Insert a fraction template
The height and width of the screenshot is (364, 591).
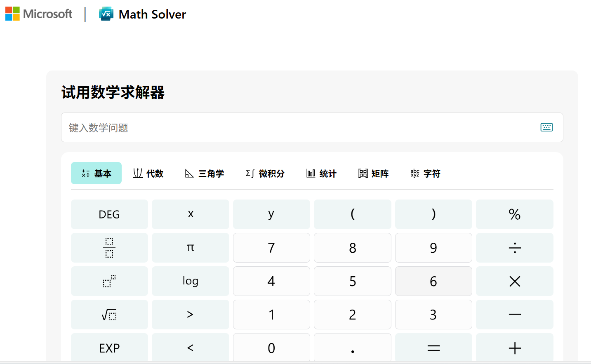[109, 248]
